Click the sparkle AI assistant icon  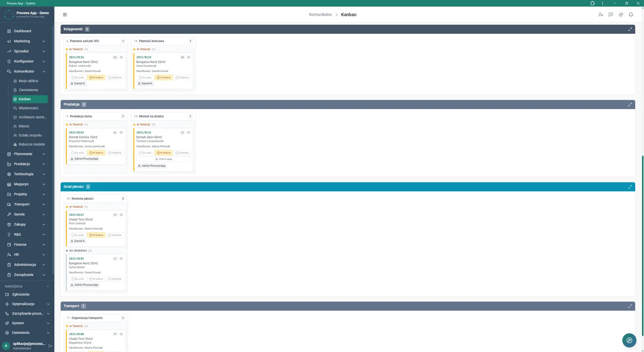click(621, 14)
